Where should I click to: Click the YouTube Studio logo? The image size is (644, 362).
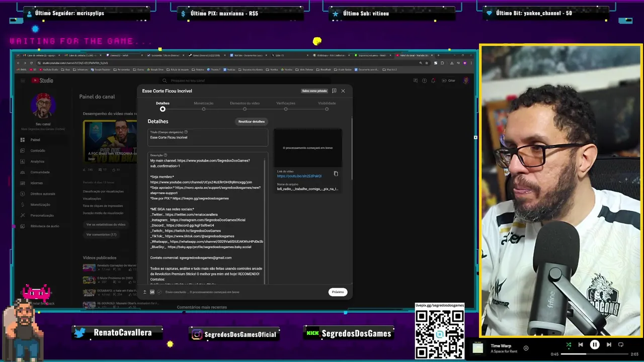[42, 80]
